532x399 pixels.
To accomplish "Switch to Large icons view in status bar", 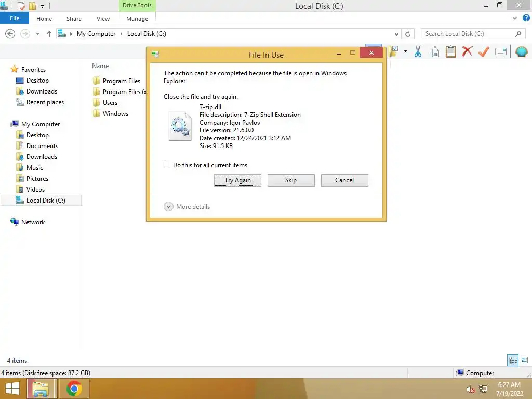I will 524,360.
